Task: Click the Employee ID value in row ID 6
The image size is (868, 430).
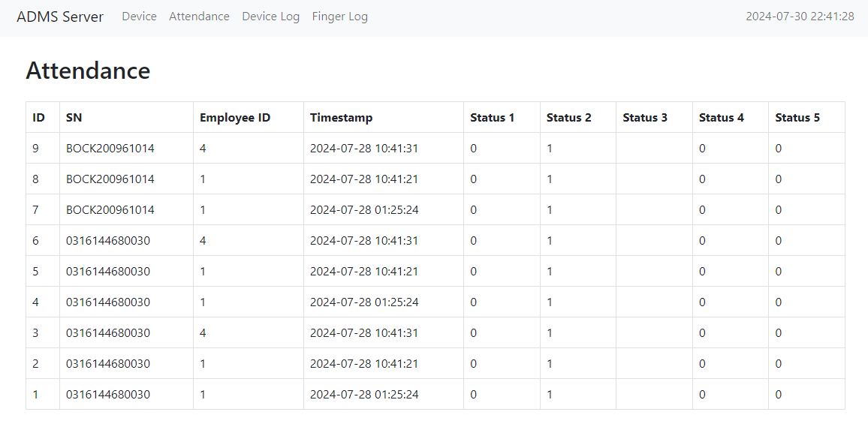Action: [203, 241]
